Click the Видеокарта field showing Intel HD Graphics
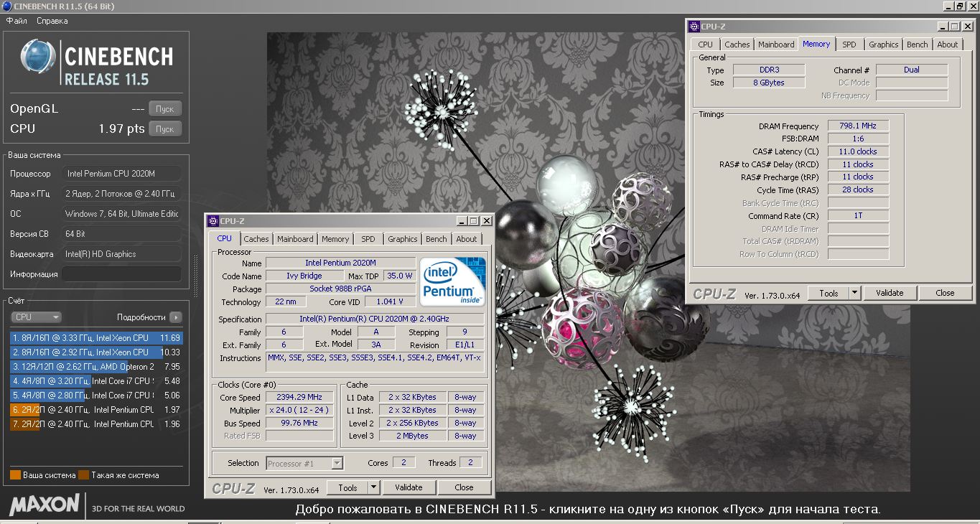Viewport: 980px width, 524px height. (121, 254)
